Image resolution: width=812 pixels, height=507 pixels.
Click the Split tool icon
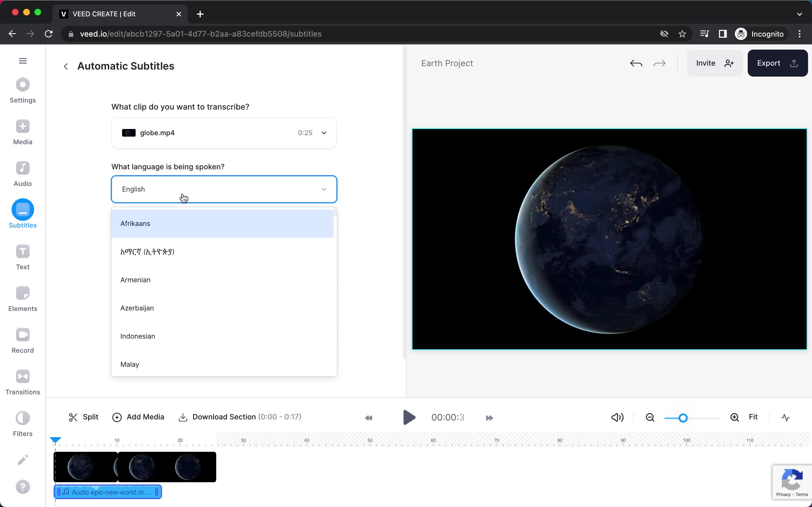pyautogui.click(x=72, y=417)
